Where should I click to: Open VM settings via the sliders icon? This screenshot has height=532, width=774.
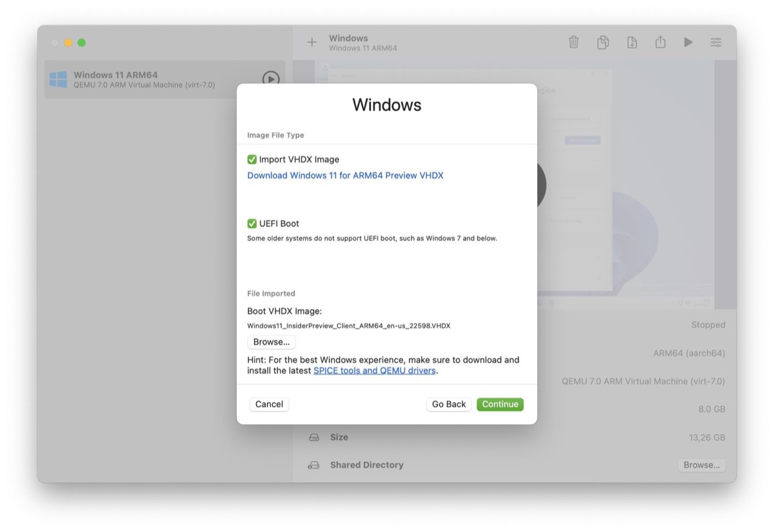716,43
